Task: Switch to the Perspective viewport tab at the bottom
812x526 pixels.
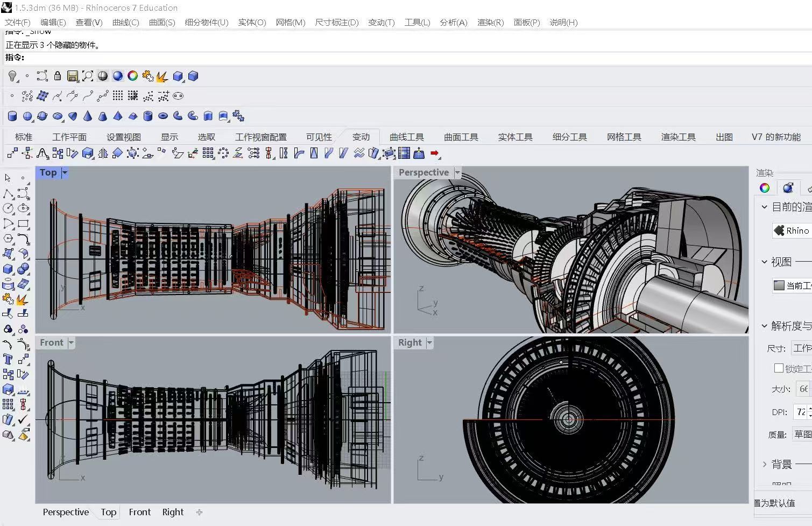Action: coord(66,512)
